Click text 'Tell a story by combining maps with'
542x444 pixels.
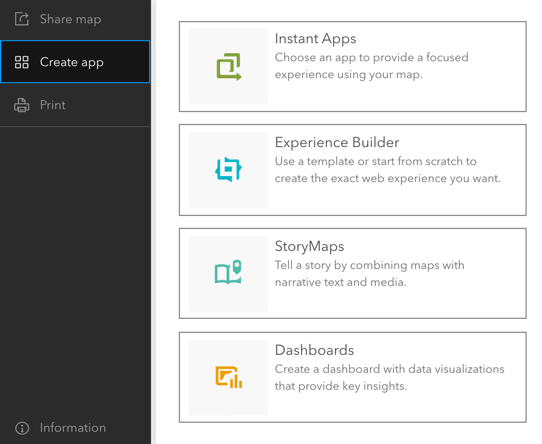click(370, 265)
